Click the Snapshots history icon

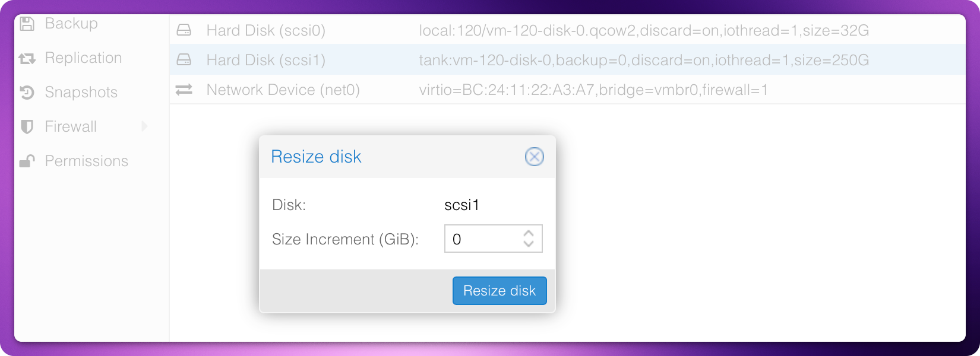(27, 93)
